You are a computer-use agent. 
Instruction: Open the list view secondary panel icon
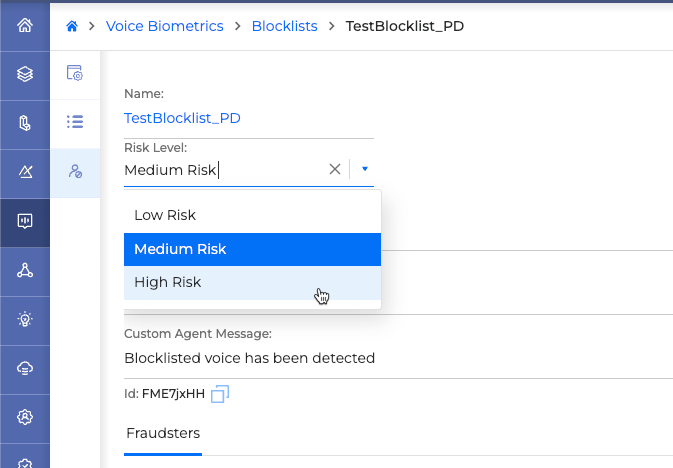tap(75, 122)
